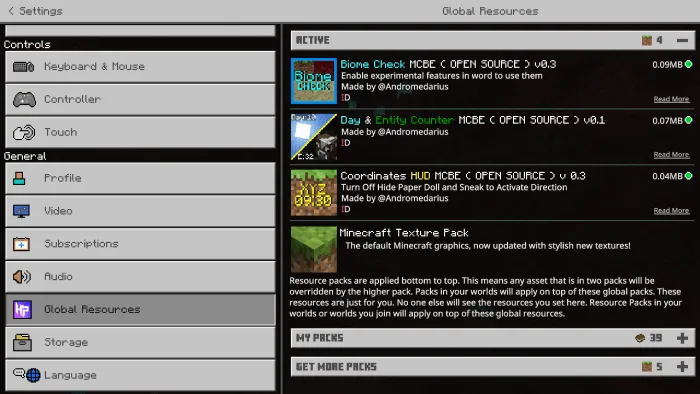Open Subscriptions settings

click(140, 244)
